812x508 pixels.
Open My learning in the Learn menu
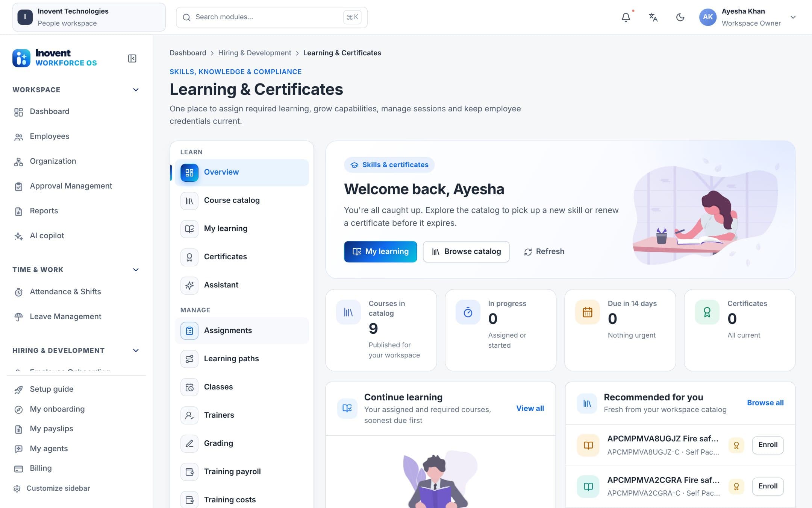point(242,229)
